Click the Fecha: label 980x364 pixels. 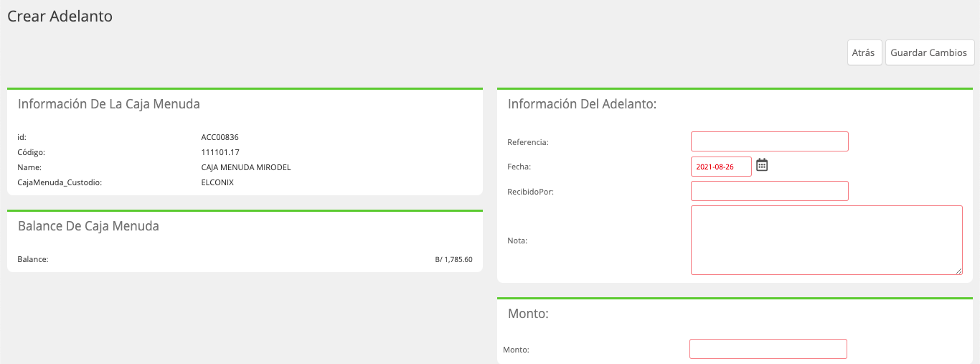(519, 167)
